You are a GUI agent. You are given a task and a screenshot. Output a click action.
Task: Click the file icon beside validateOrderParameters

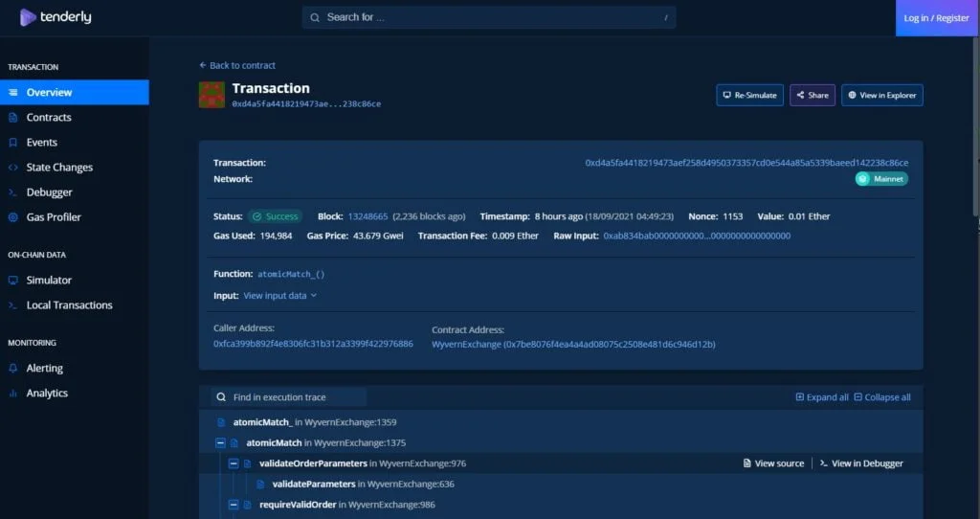click(x=248, y=463)
